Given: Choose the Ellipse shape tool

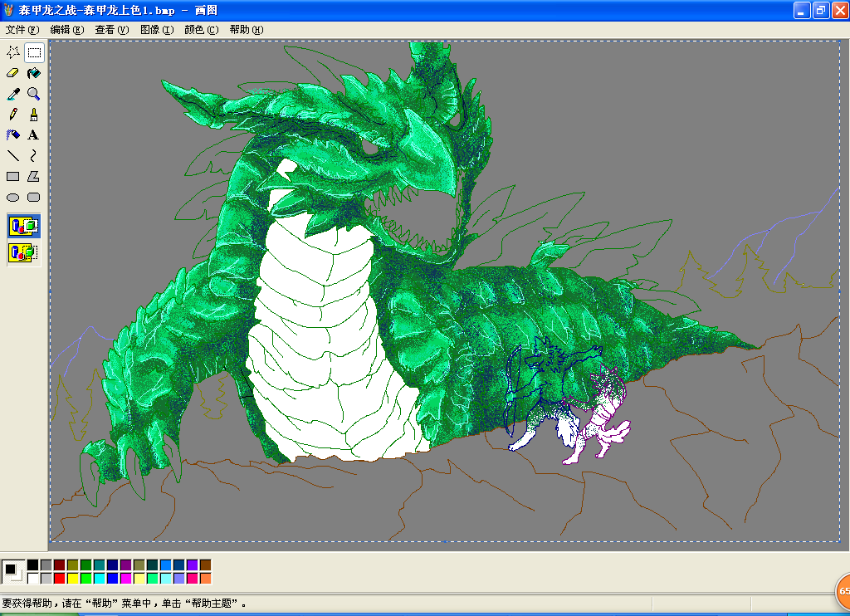Looking at the screenshot, I should pos(13,198).
